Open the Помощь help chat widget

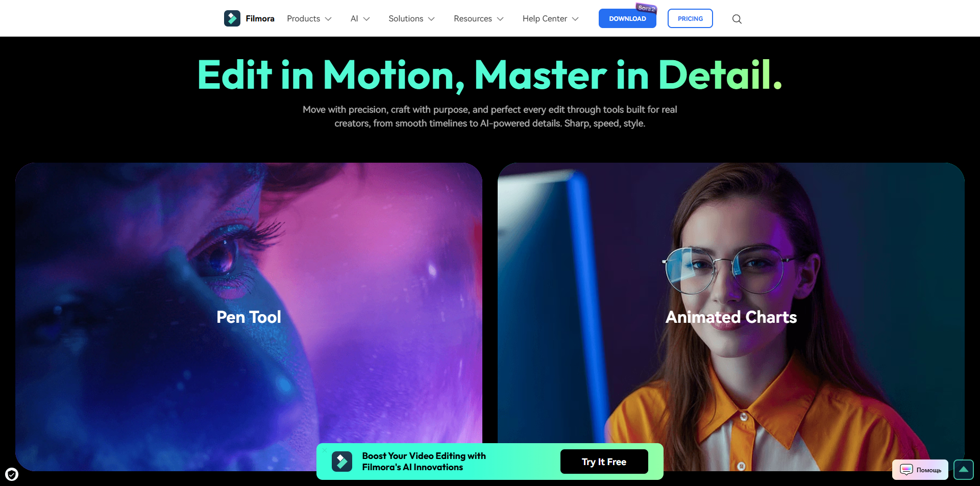(920, 470)
